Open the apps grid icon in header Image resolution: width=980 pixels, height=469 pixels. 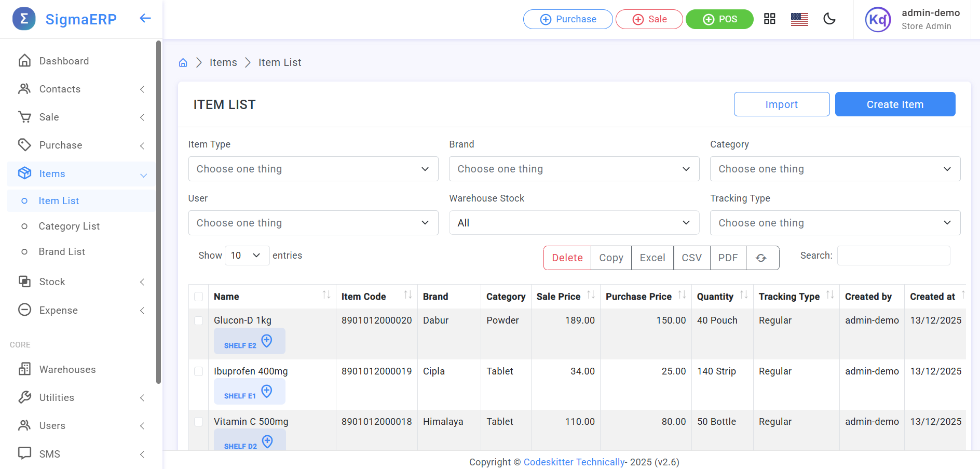[769, 19]
